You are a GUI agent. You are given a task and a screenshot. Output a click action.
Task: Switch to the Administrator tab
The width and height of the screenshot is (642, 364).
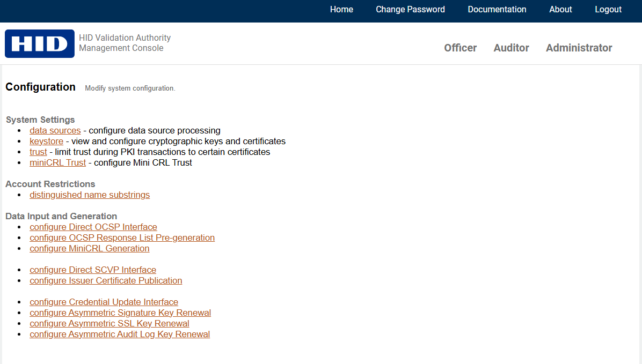tap(579, 48)
